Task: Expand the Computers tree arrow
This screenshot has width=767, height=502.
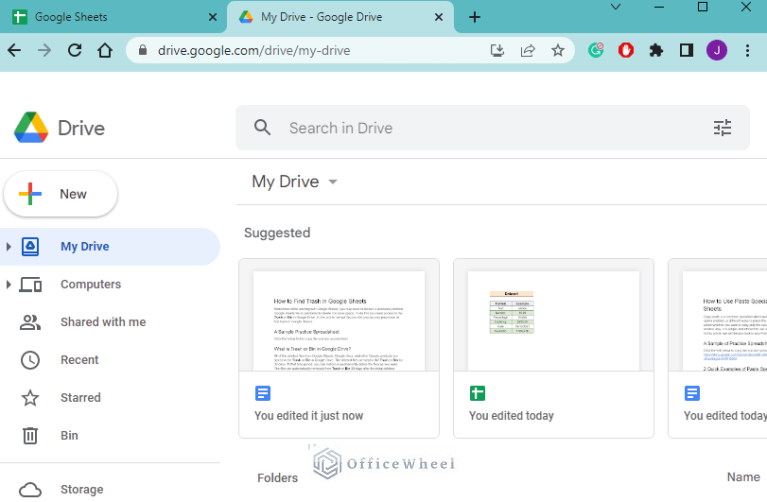Action: click(9, 285)
